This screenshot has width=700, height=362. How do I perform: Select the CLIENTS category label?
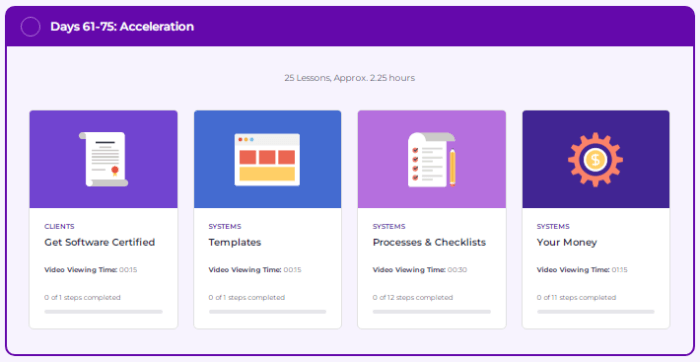tap(59, 227)
